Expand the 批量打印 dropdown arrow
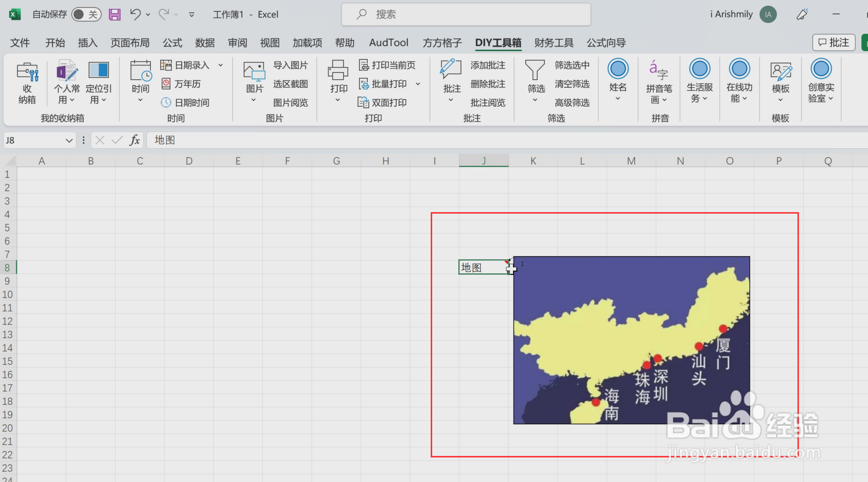868x482 pixels. 418,84
